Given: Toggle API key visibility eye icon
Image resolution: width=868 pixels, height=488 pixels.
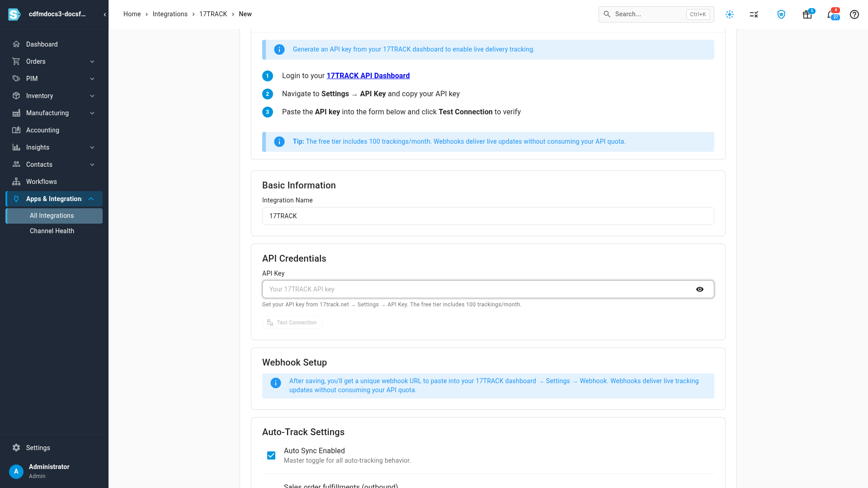Looking at the screenshot, I should point(700,289).
